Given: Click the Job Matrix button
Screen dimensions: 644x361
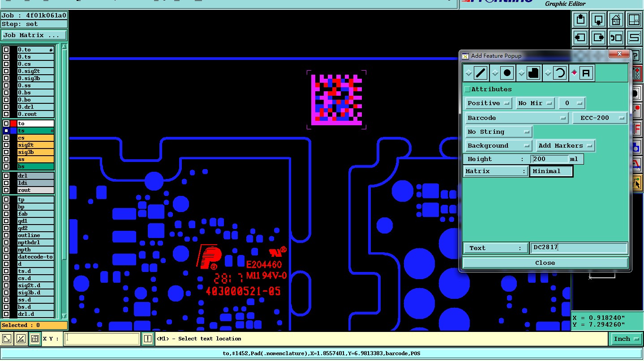Looking at the screenshot, I should tap(34, 35).
